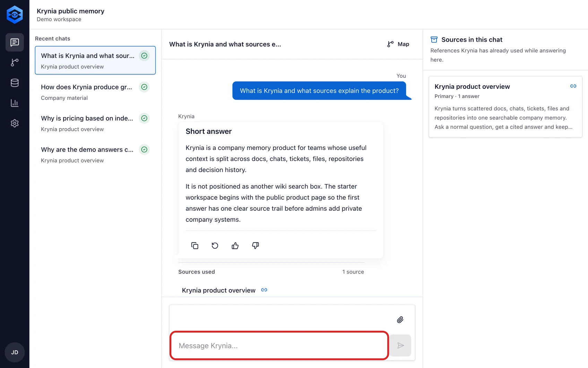Image resolution: width=588 pixels, height=368 pixels.
Task: Open link icon on Krynia product overview card
Action: [573, 86]
